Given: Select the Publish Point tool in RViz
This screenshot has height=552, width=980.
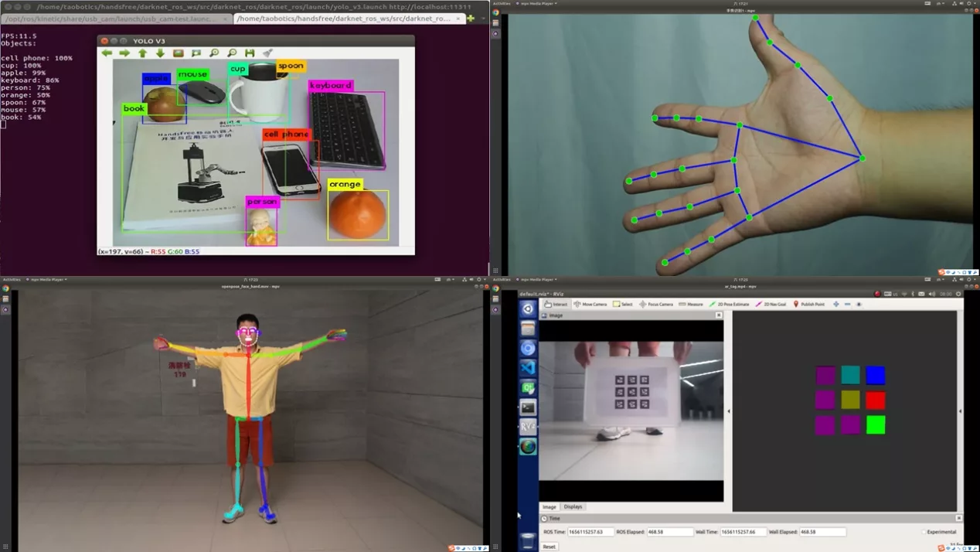Looking at the screenshot, I should tap(808, 304).
